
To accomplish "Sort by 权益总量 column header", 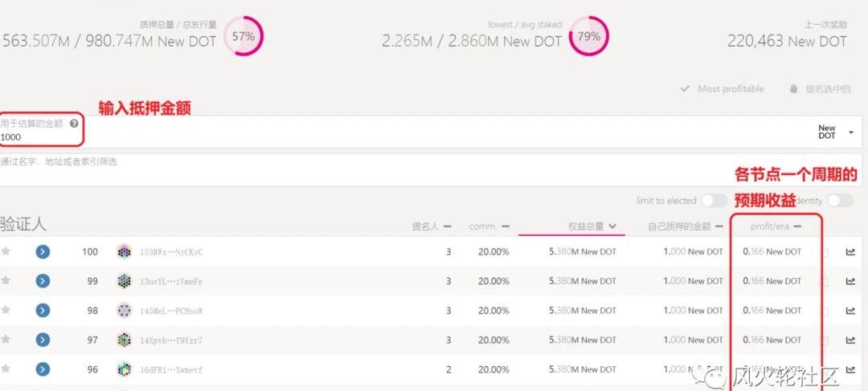I will [591, 226].
